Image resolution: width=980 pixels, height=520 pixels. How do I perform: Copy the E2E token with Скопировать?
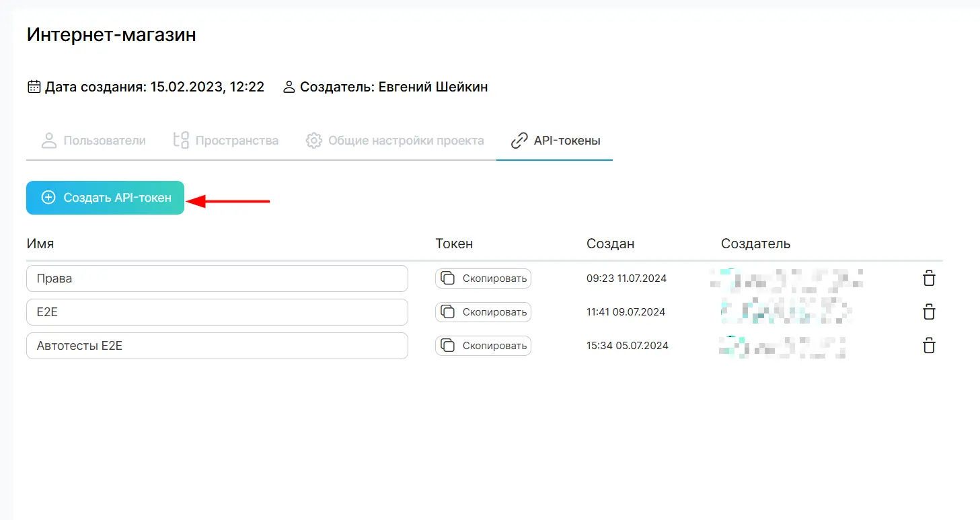[x=483, y=312]
